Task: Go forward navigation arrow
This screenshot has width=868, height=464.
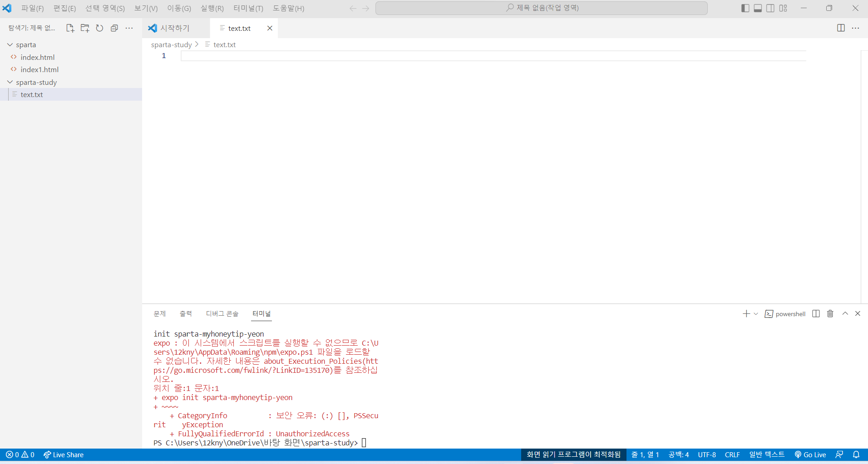Action: point(366,8)
